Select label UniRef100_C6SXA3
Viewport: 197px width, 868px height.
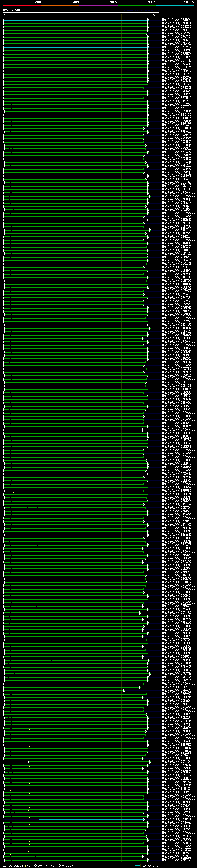point(176,64)
